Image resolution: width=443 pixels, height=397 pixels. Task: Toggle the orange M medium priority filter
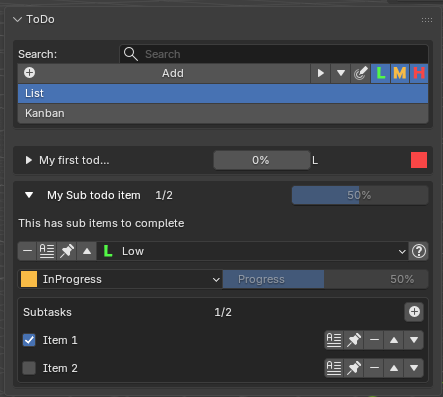[x=400, y=73]
